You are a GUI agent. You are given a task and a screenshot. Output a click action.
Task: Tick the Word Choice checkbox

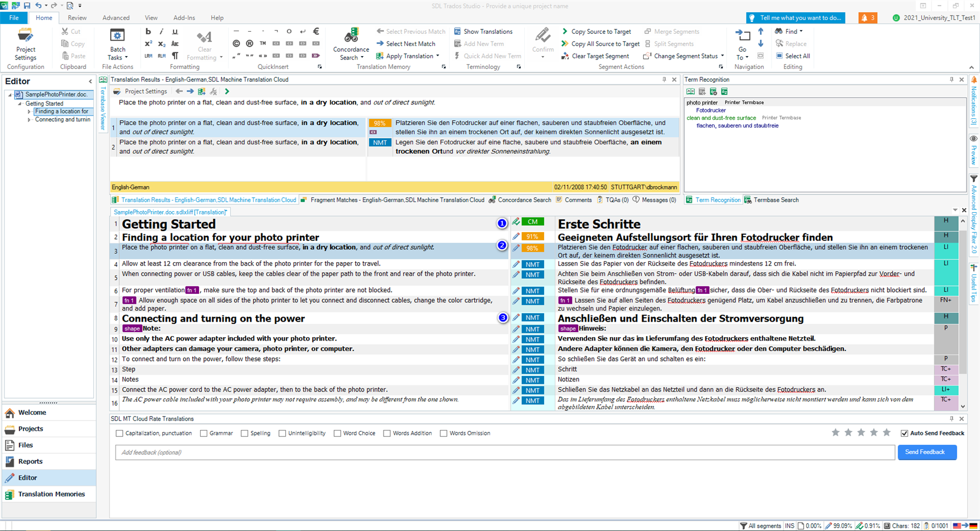tap(337, 433)
